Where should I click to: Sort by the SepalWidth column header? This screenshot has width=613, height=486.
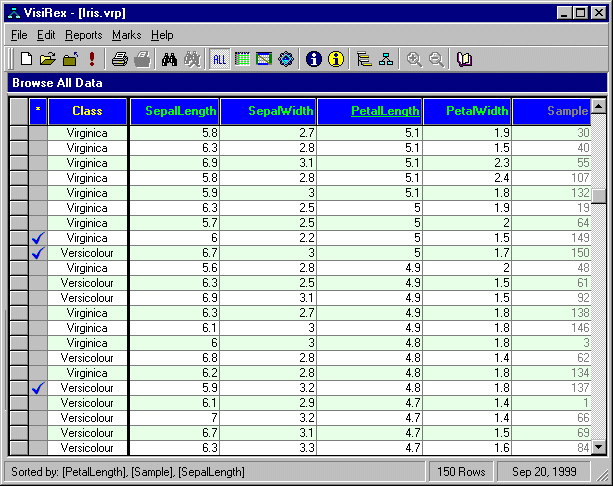point(268,111)
